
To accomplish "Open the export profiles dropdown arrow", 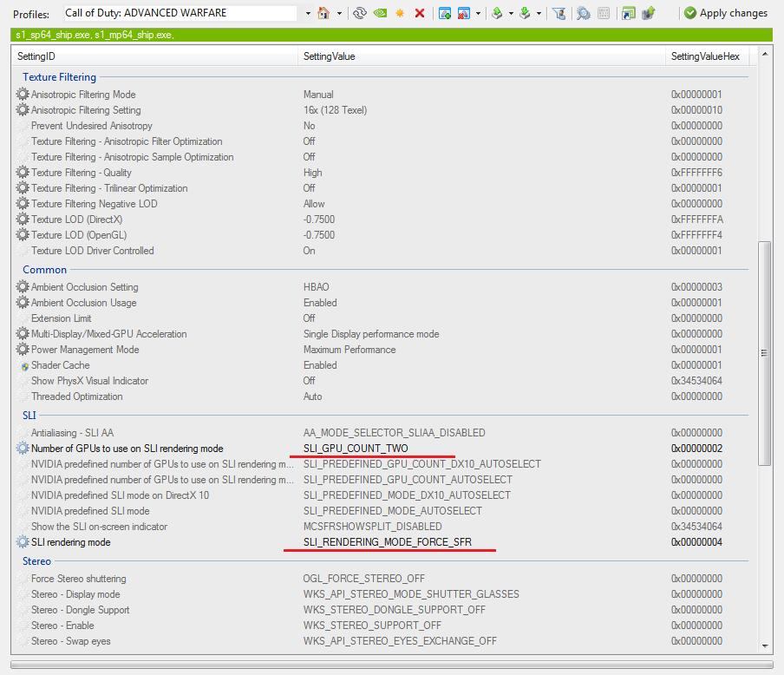I will [511, 14].
